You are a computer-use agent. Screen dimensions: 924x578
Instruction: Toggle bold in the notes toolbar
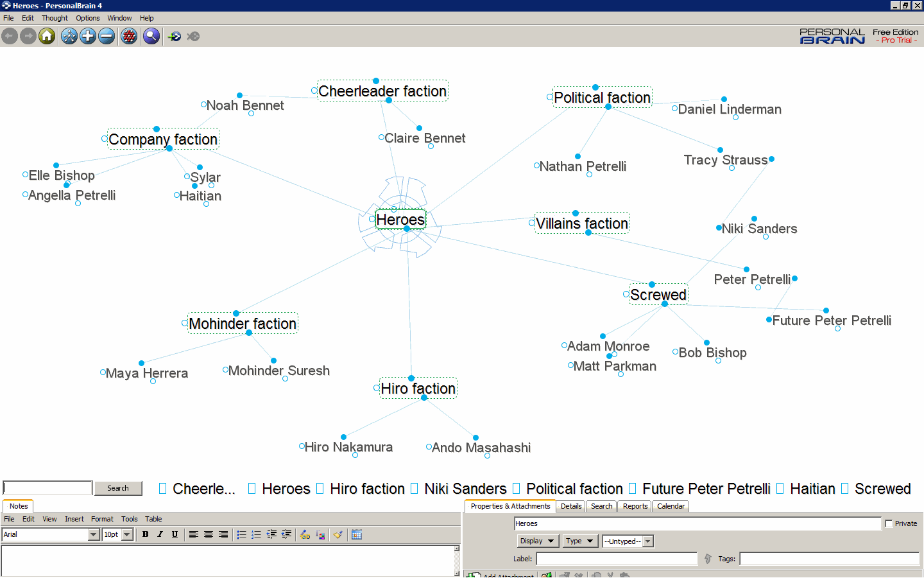pos(146,534)
